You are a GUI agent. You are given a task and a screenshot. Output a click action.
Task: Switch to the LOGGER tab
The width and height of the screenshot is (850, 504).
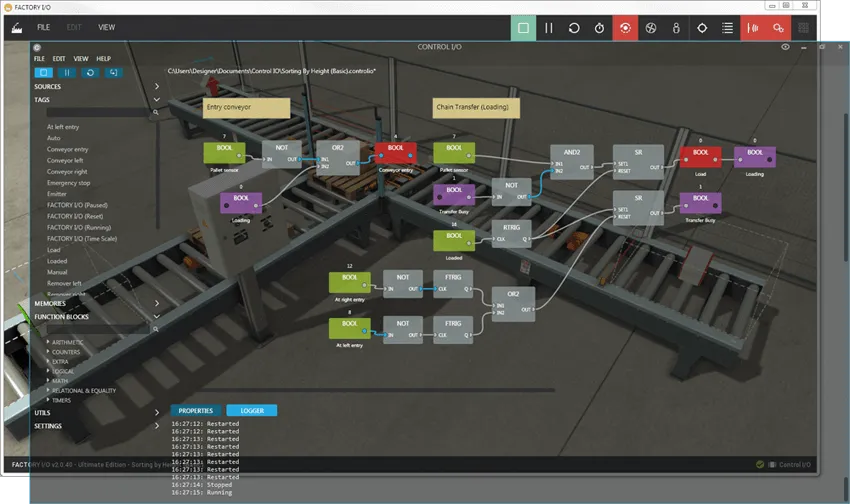click(252, 411)
